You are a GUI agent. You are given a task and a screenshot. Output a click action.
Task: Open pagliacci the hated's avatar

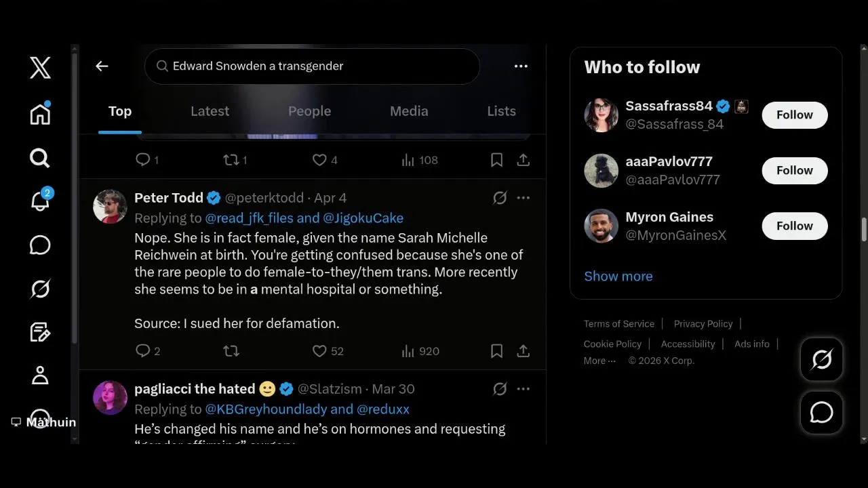tap(110, 397)
